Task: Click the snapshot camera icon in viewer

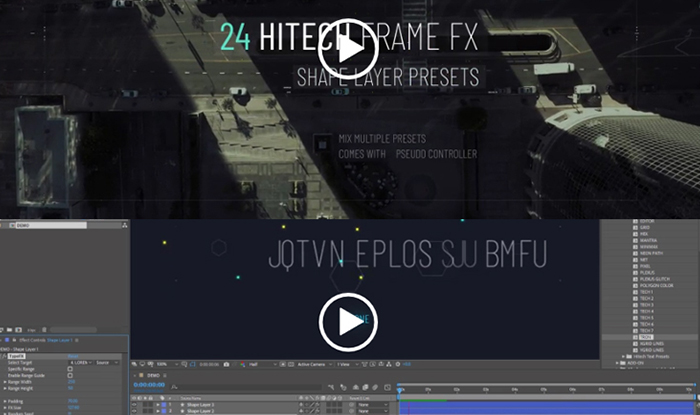Action: (x=226, y=364)
